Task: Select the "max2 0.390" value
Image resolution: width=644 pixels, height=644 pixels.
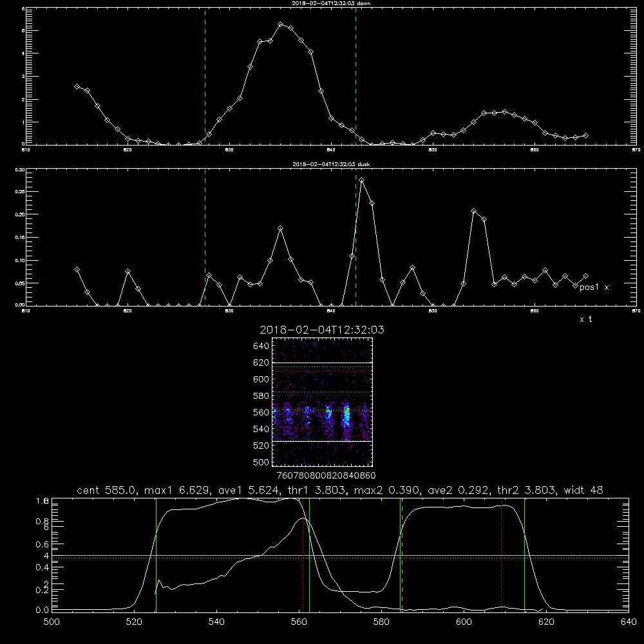Action: [x=386, y=490]
